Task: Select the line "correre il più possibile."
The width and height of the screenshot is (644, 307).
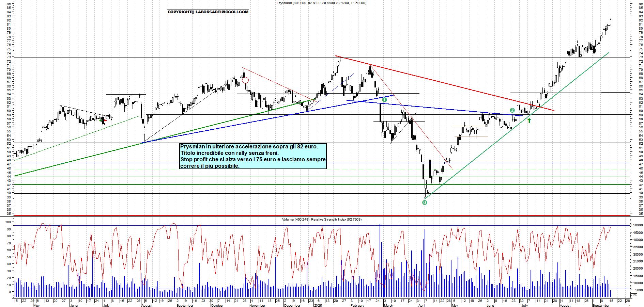Action: point(210,166)
